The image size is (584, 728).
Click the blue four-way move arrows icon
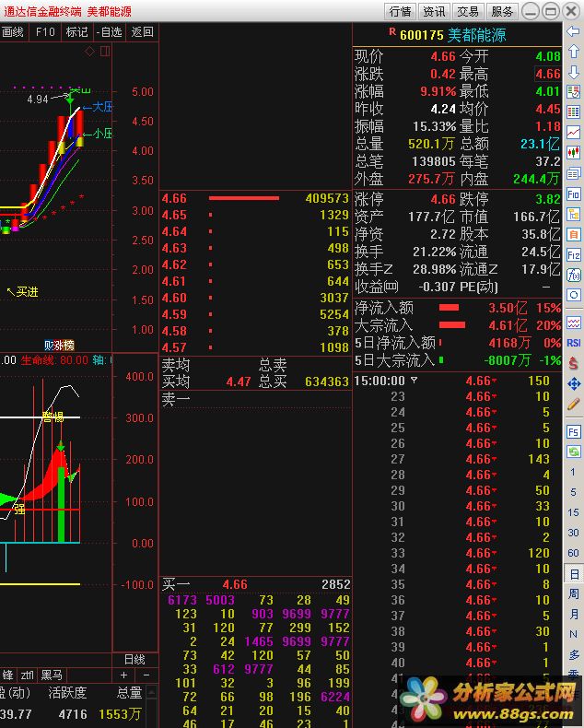tap(573, 383)
